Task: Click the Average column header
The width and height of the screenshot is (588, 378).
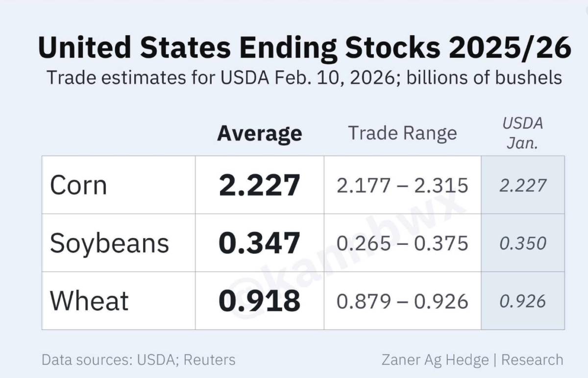Action: pos(260,133)
